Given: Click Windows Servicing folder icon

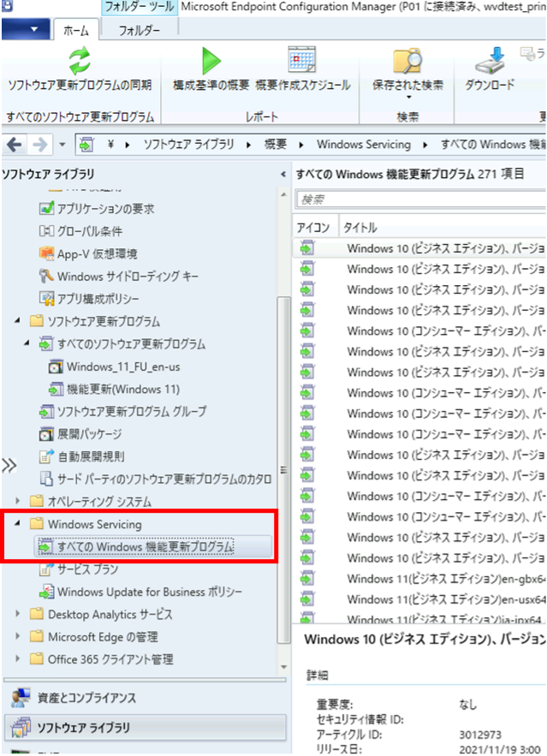Looking at the screenshot, I should 37,524.
